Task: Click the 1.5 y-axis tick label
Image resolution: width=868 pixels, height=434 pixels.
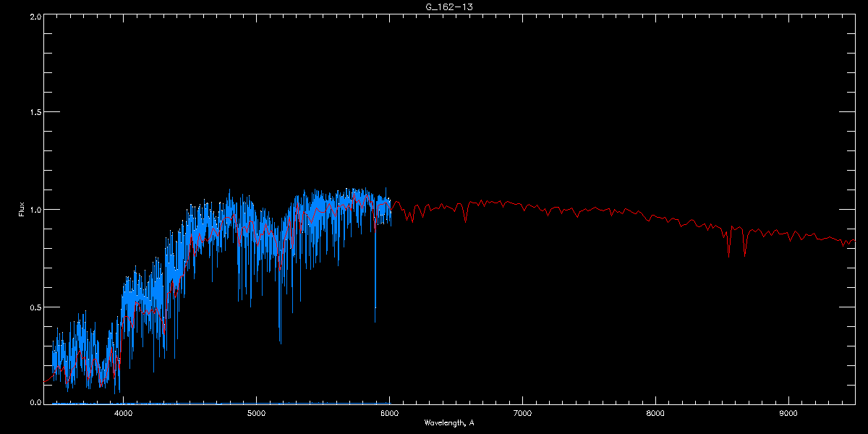Action: 34,112
